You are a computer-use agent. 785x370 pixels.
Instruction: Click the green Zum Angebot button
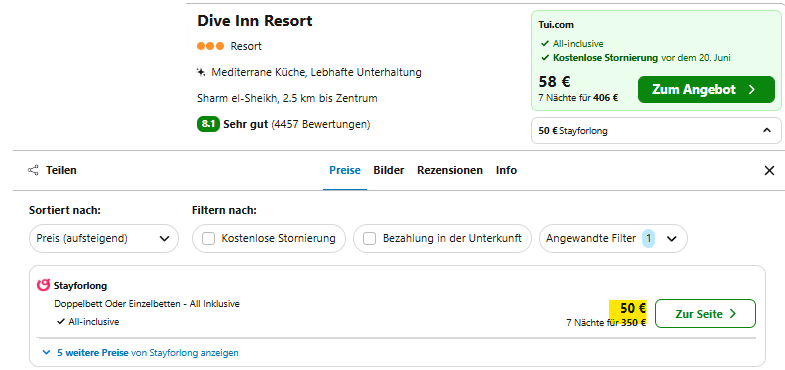[706, 90]
